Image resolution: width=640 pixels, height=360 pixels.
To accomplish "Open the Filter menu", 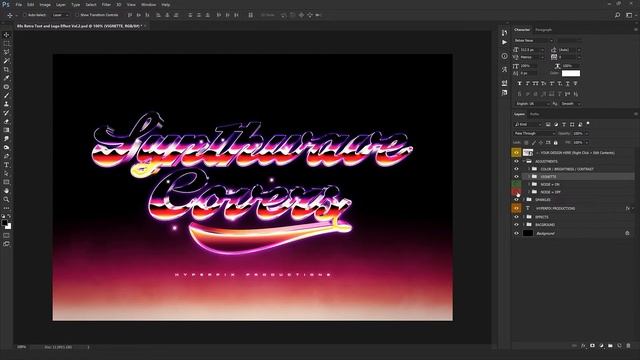I will (106, 4).
